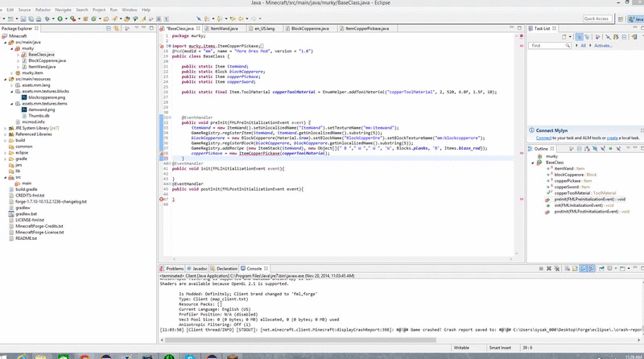This screenshot has width=644, height=359.
Task: Click the Debug bug icon in toolbar
Action: click(x=47, y=19)
